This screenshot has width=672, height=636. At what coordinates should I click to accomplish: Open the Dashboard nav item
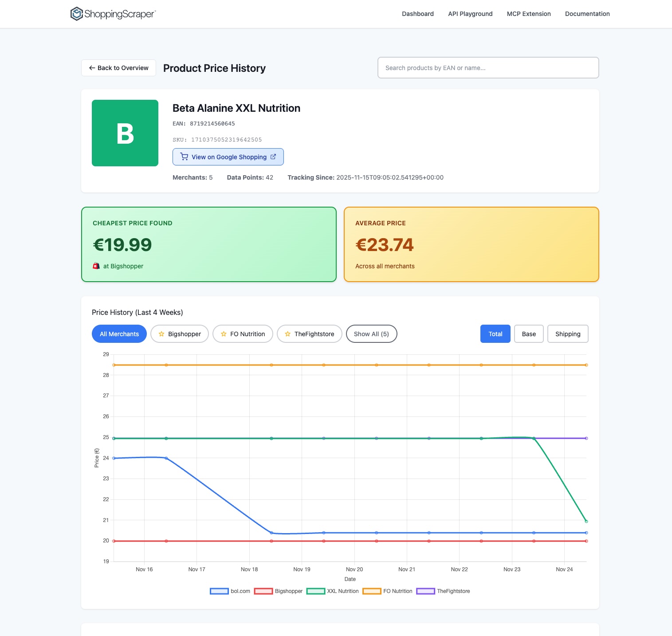point(418,14)
